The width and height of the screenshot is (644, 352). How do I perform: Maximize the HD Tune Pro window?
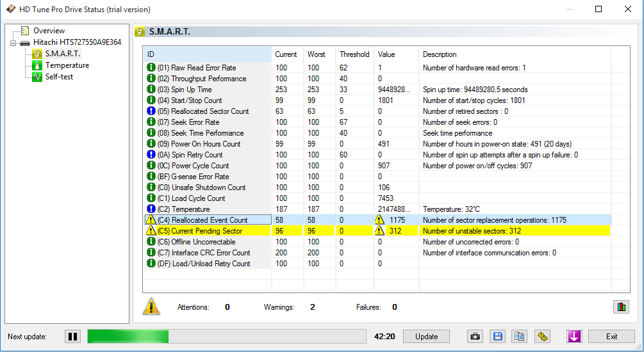599,9
